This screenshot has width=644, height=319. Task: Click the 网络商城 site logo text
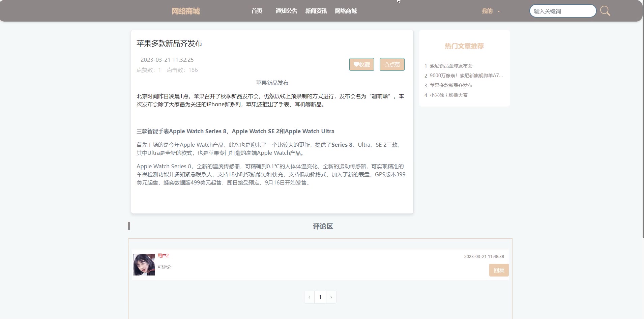point(186,11)
